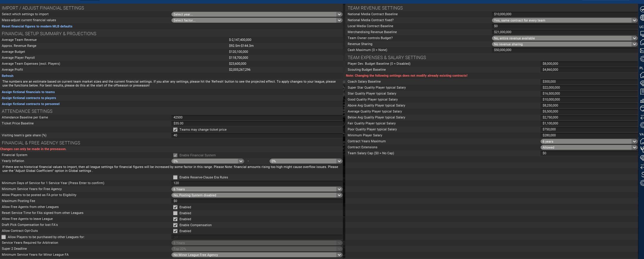Viewport: 644px width, 259px height.
Task: Click 'Reset financial figures to modern MLB defaults'
Action: coord(37,26)
